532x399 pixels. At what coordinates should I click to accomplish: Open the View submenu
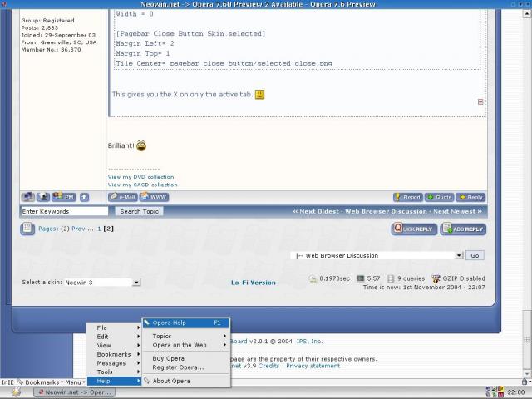click(114, 346)
